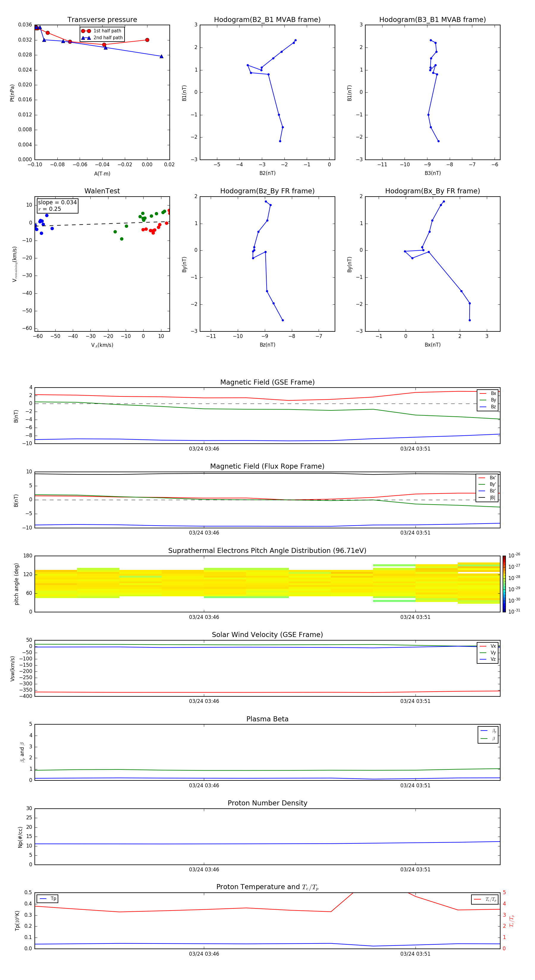Click the '1st half path' legend entry
The image size is (535, 980).
pyautogui.click(x=101, y=31)
